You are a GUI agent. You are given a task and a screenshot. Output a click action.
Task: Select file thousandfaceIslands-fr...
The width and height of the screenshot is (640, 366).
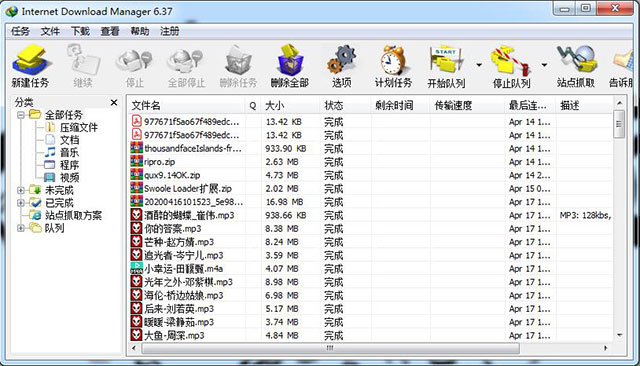pos(193,149)
